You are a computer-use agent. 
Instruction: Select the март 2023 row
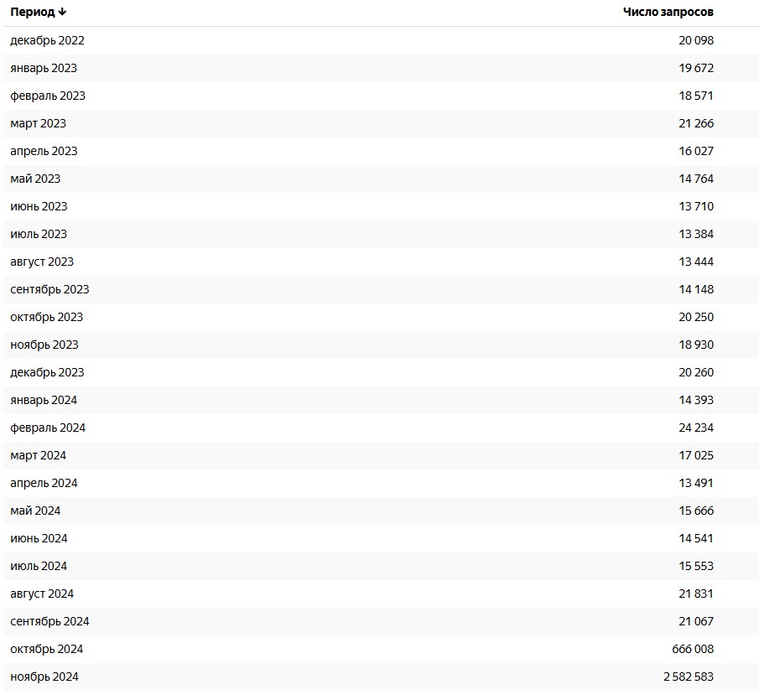click(x=379, y=123)
